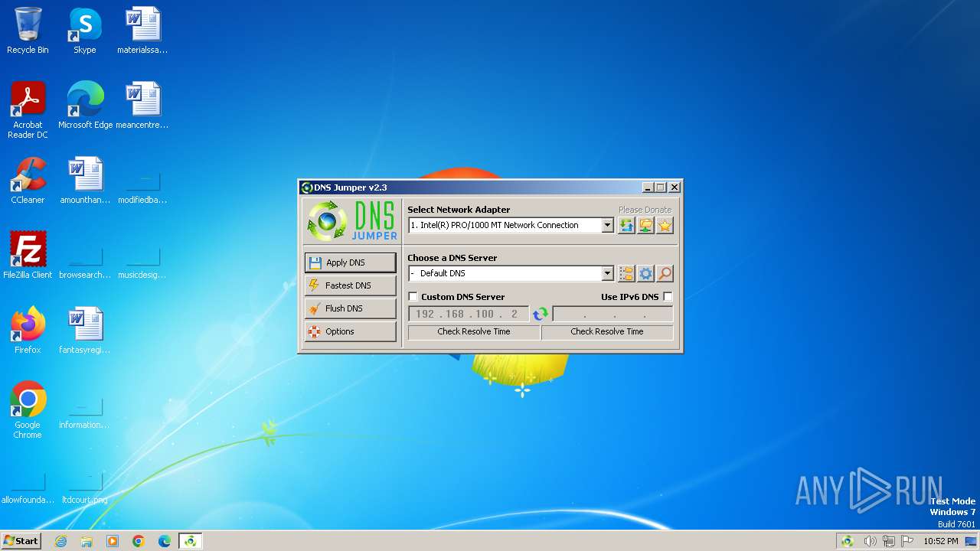The image size is (980, 551).
Task: Open the taskbar media player icon
Action: pos(113,541)
